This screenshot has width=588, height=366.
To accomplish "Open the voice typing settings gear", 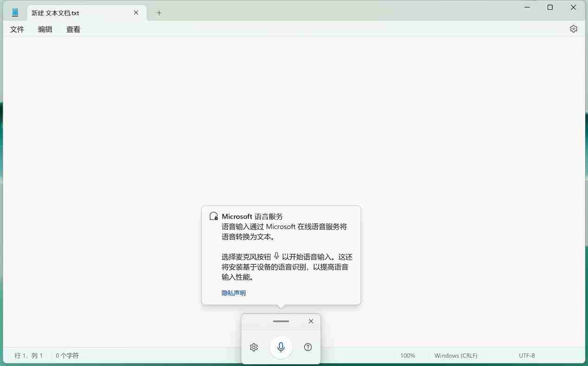I will click(x=254, y=347).
